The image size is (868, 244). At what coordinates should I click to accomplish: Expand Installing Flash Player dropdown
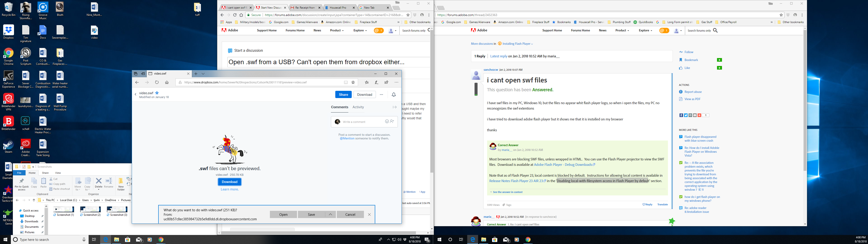532,44
